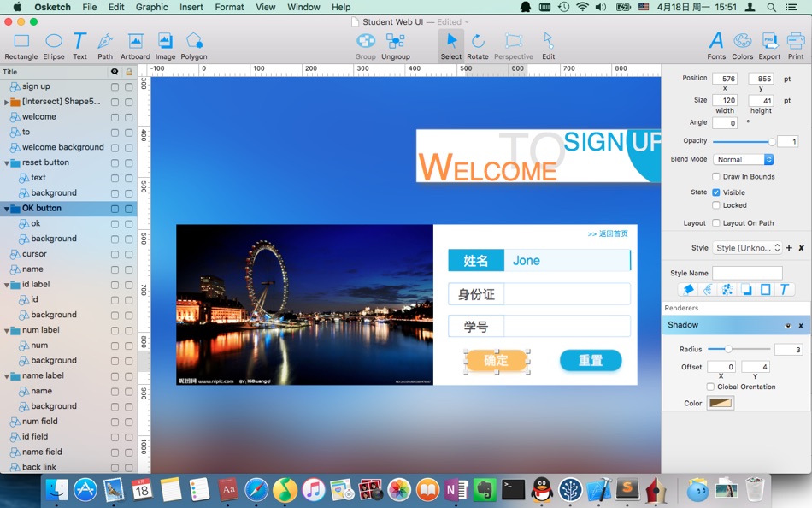Remove the Shadow renderer
This screenshot has width=812, height=508.
pos(801,326)
